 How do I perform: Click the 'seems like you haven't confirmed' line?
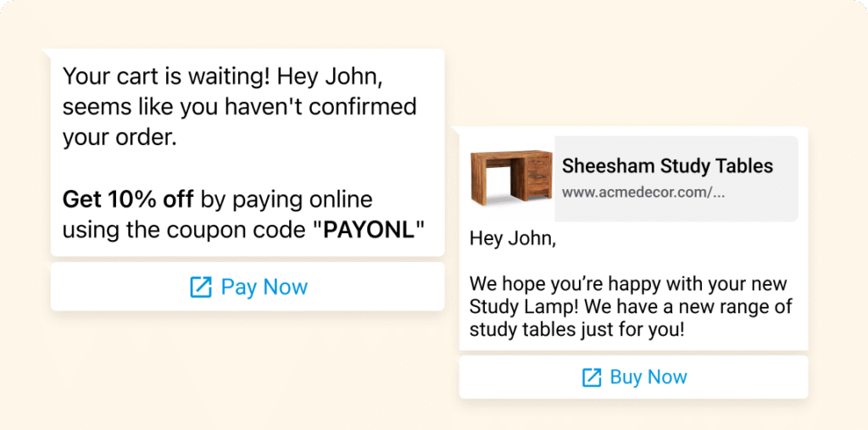240,107
